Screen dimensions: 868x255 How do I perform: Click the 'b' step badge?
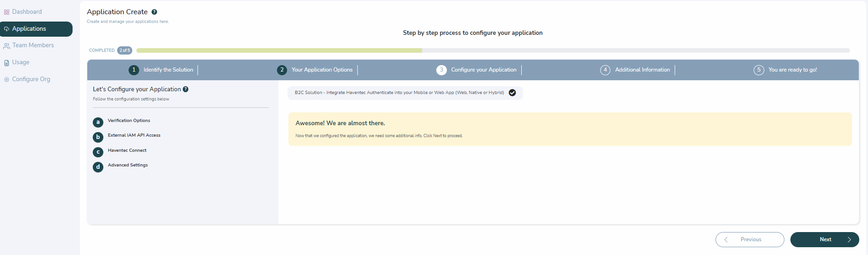pos(98,137)
